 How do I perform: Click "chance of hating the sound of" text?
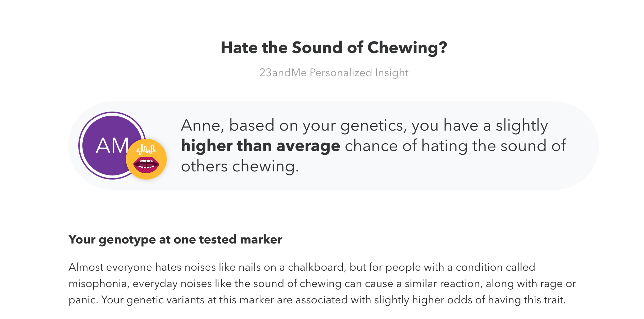point(455,146)
